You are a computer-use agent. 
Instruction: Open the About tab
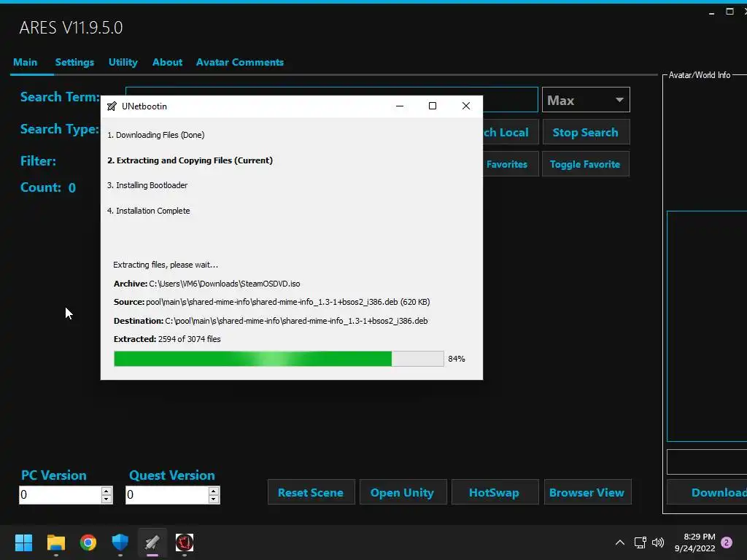tap(167, 63)
